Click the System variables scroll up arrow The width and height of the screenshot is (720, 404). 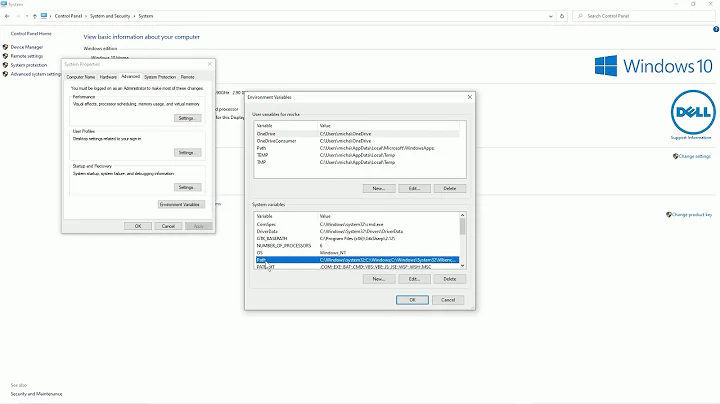coord(462,215)
